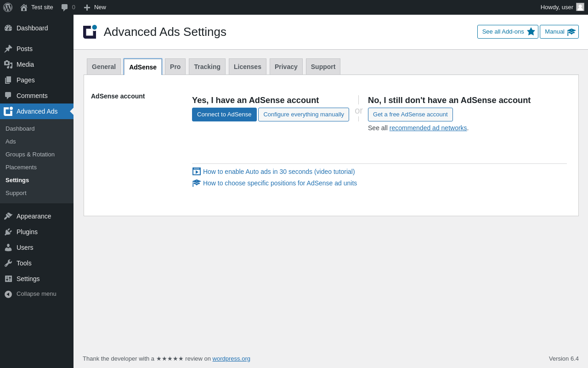
Task: Open the Support tab
Action: pyautogui.click(x=323, y=67)
